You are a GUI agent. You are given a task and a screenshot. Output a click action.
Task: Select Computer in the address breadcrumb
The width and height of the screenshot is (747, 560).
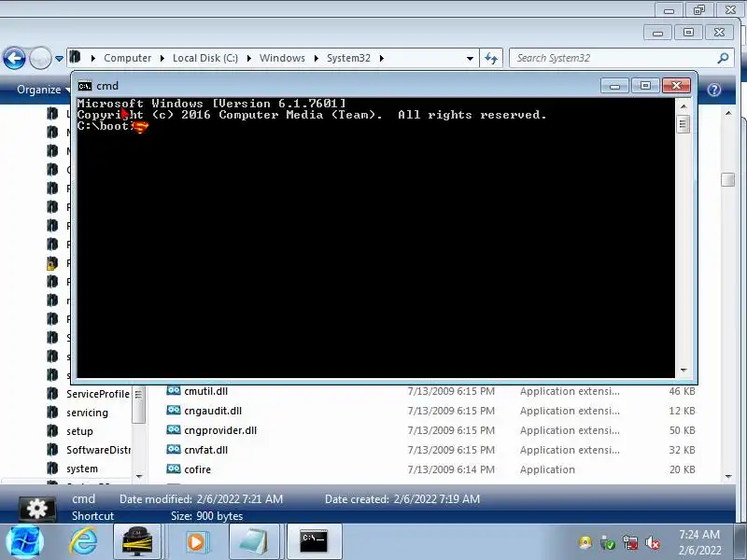click(127, 58)
